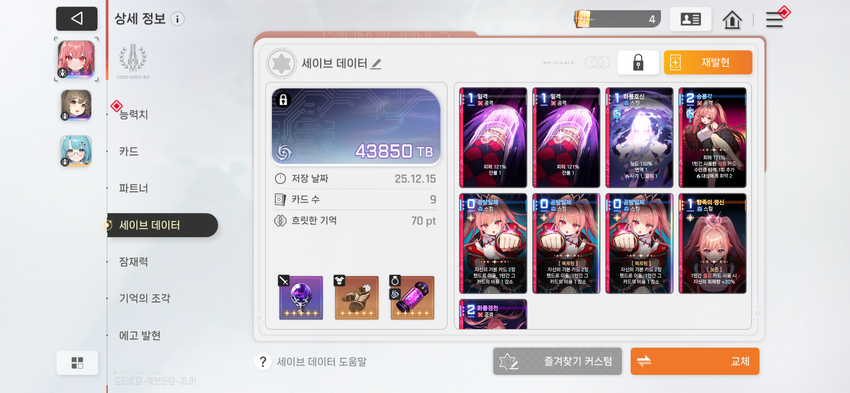Switch to the 잠재력 section
This screenshot has width=850, height=393.
[x=133, y=262]
